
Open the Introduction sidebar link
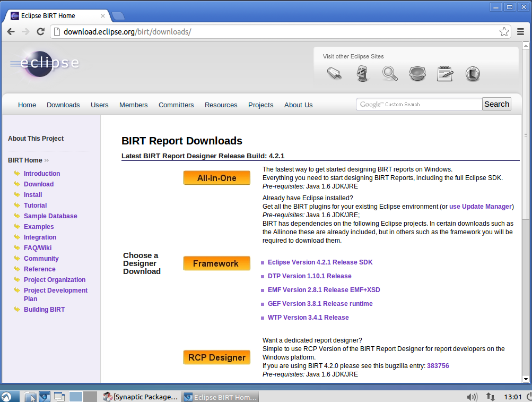(x=42, y=173)
